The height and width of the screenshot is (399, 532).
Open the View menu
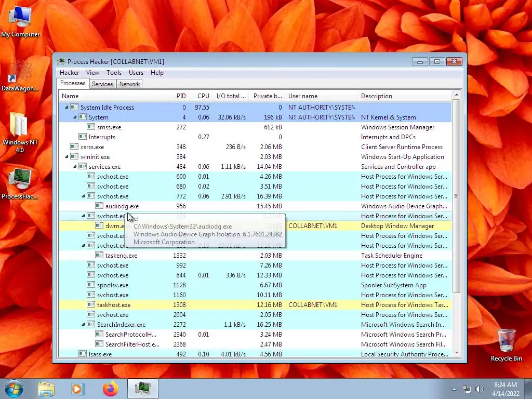(x=92, y=73)
